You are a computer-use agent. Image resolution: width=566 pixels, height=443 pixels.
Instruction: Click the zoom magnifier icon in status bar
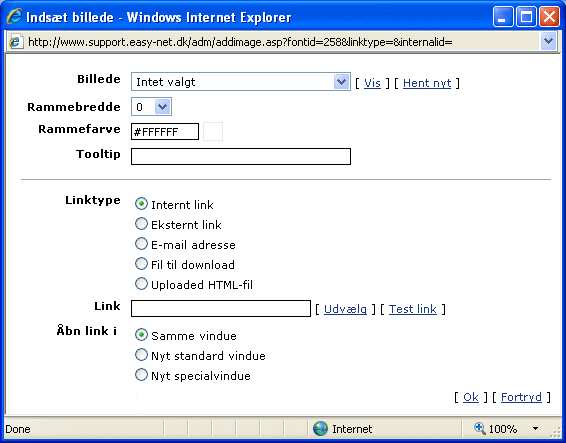[479, 428]
